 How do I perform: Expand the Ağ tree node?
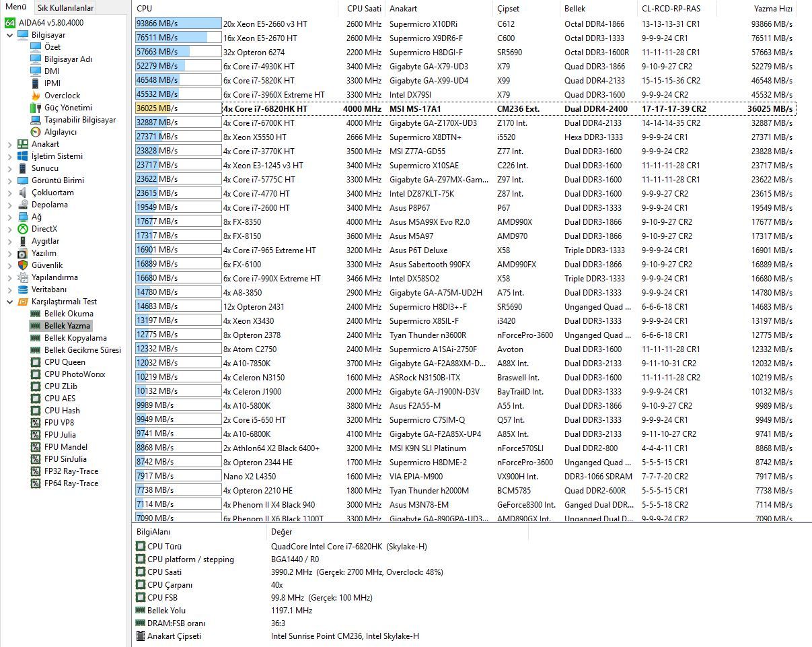coord(9,217)
